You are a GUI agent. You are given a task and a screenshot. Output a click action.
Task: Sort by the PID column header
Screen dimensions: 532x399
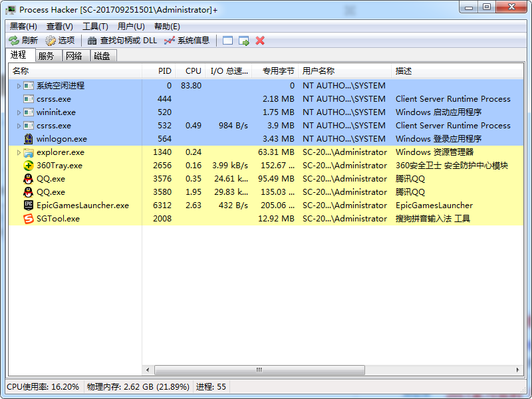tap(164, 71)
